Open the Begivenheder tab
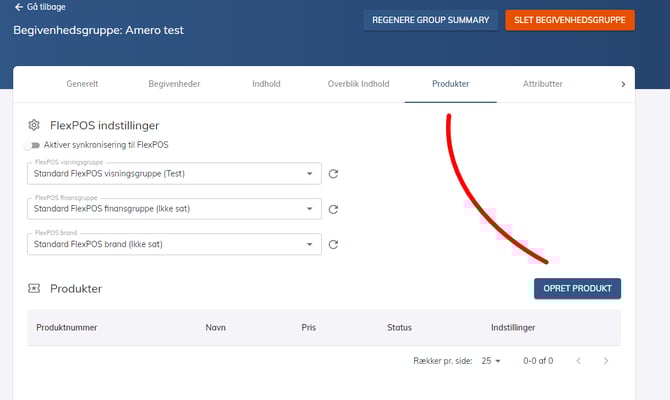 coord(175,84)
